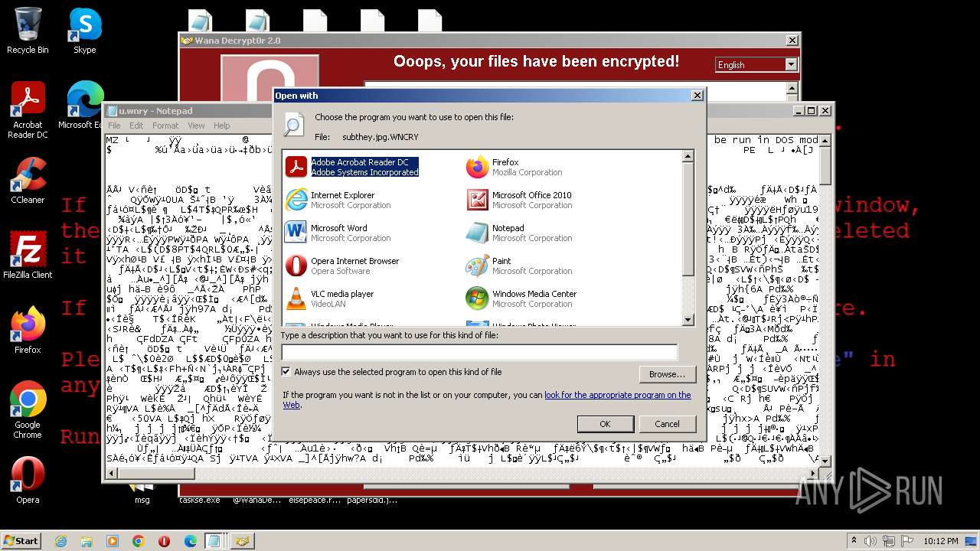Viewport: 980px width, 551px height.
Task: Click program list scroll down arrow
Action: [x=688, y=320]
